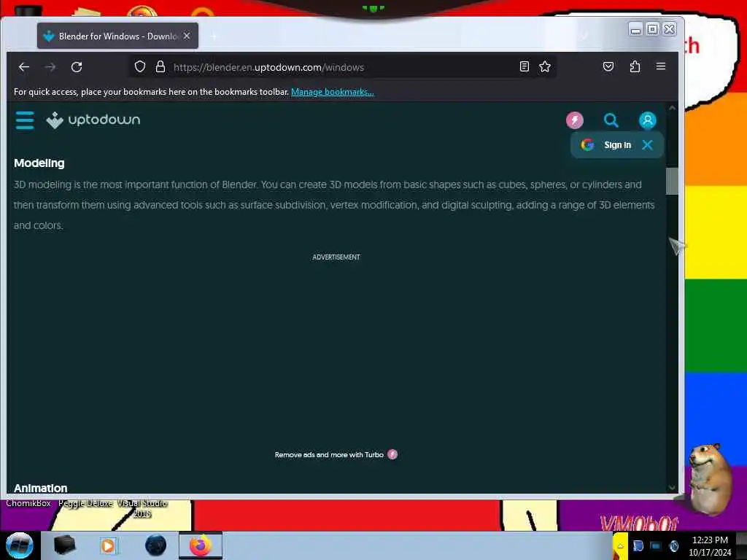Image resolution: width=747 pixels, height=560 pixels.
Task: Open the media player taskbar icon
Action: 108,545
